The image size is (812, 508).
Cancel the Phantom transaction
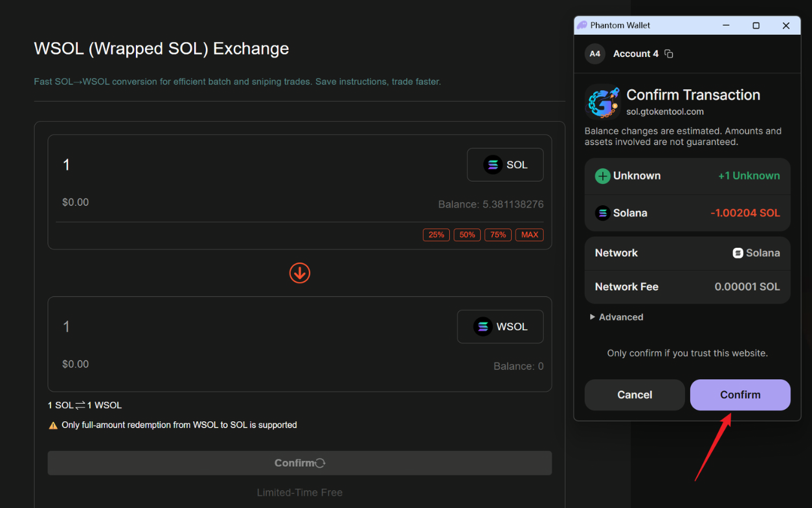[634, 395]
